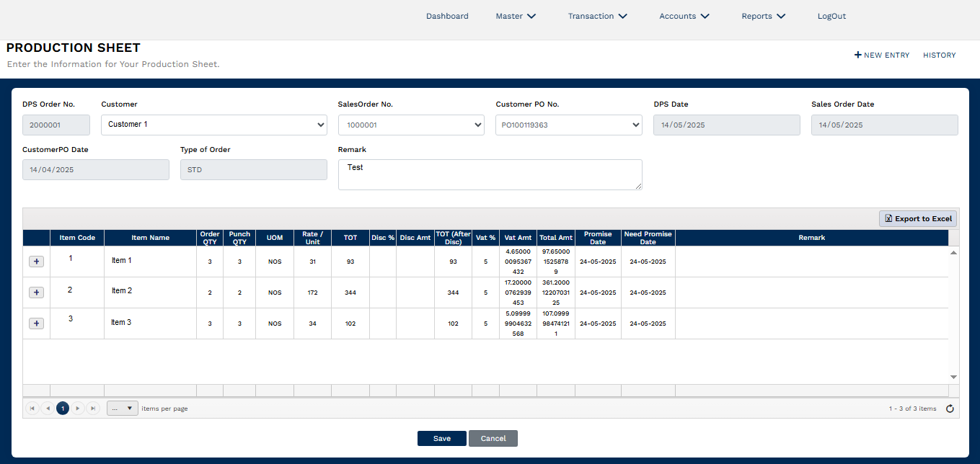Click the Vat Amt column header
Screen dimensions: 980x464
click(x=518, y=238)
